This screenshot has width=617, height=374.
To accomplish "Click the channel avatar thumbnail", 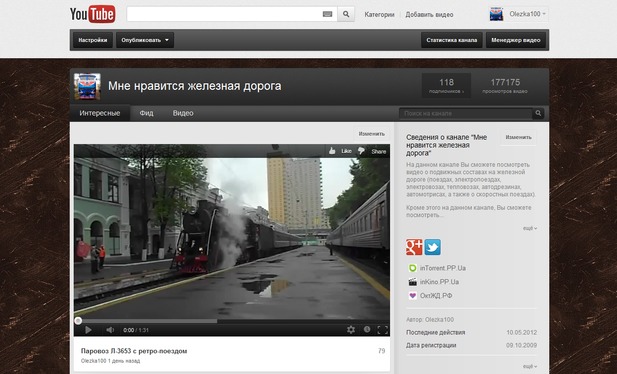I will click(87, 86).
